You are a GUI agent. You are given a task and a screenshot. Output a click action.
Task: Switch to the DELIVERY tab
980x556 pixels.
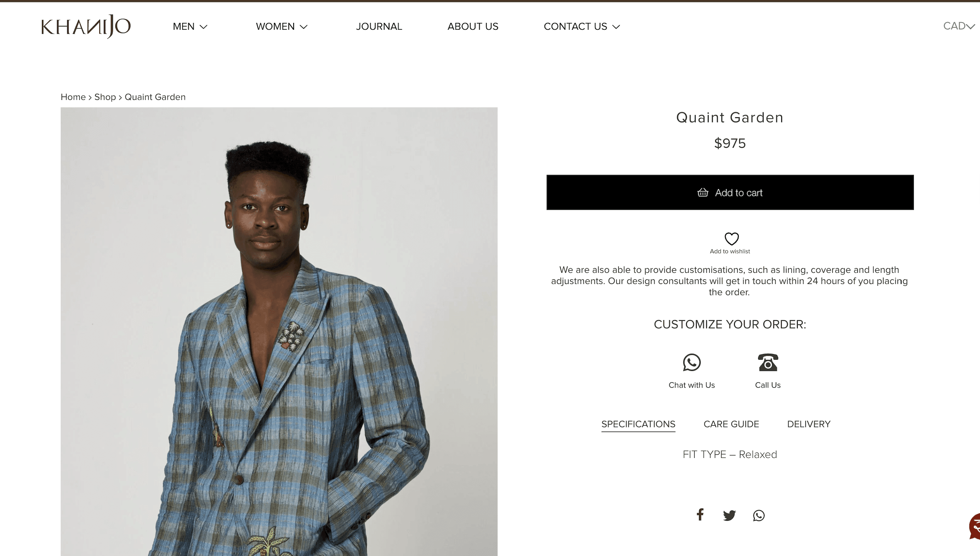point(809,424)
